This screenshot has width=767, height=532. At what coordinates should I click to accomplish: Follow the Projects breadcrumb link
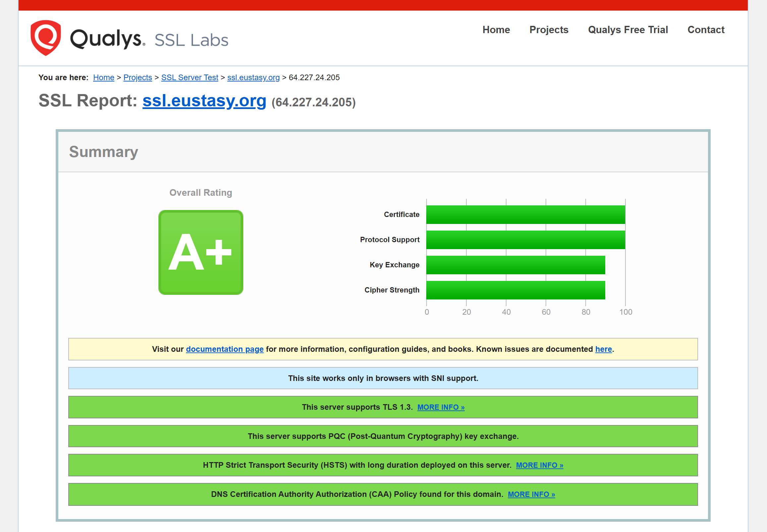click(138, 77)
